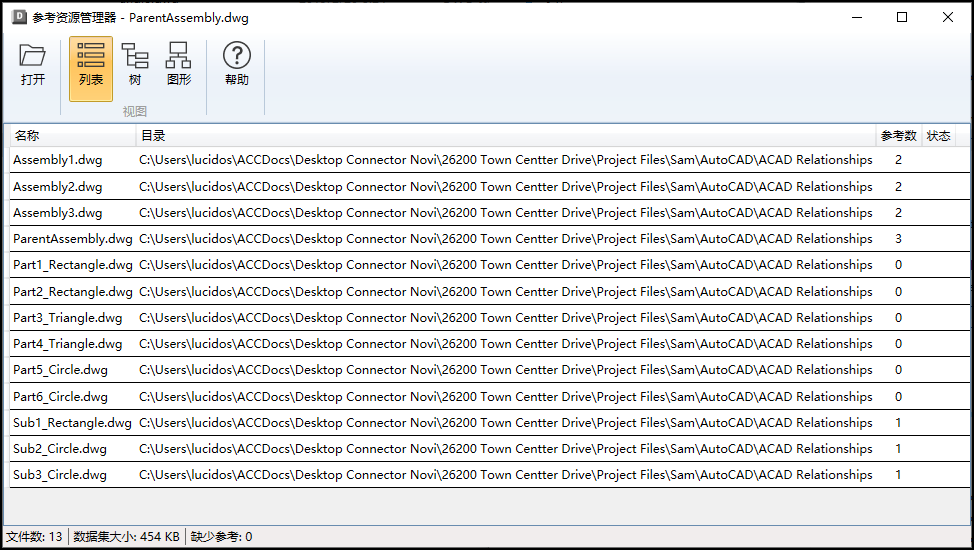Sort by 目录 column header
The height and width of the screenshot is (550, 974).
tap(506, 135)
